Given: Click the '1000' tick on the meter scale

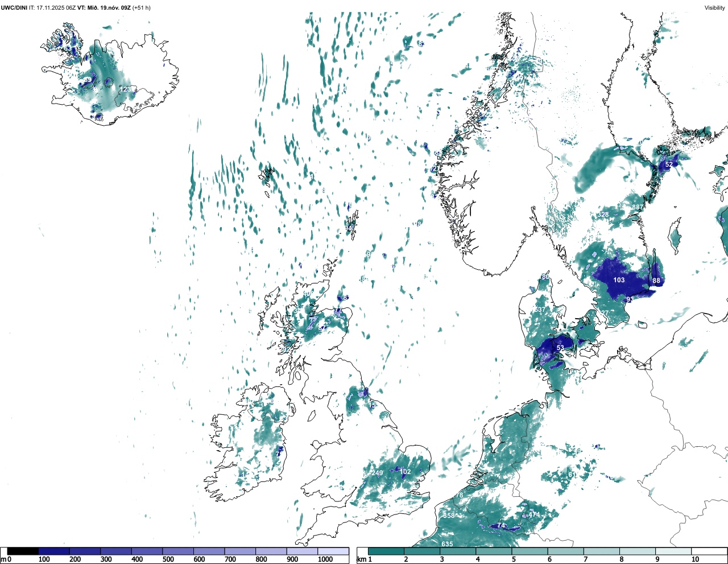Looking at the screenshot, I should [x=325, y=559].
